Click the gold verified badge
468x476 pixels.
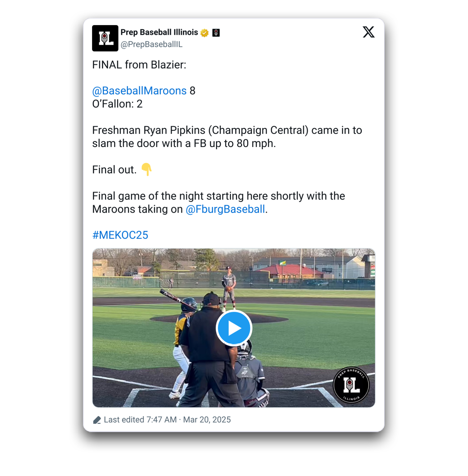tap(205, 33)
